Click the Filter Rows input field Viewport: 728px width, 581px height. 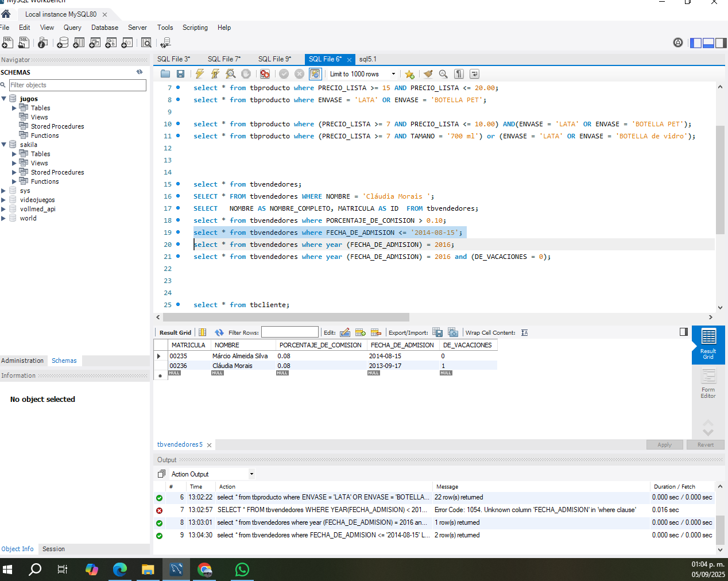(x=289, y=332)
